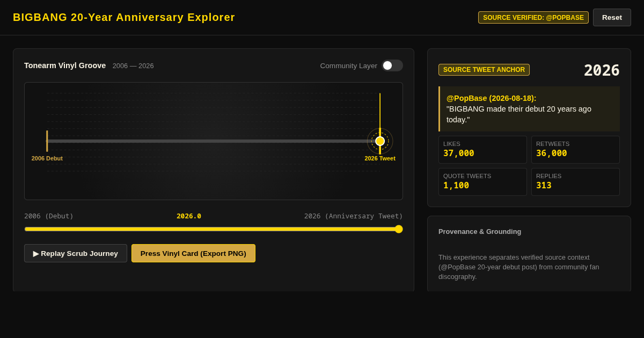Screen dimensions: 644x338
Task: Click the SOURCE VERIFIED: @POPBASE badge
Action: point(533,18)
